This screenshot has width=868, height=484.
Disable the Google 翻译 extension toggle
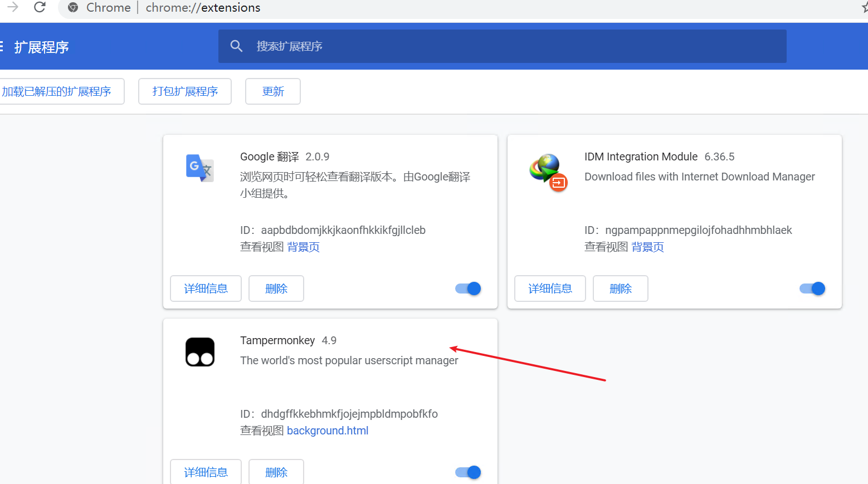(x=468, y=289)
